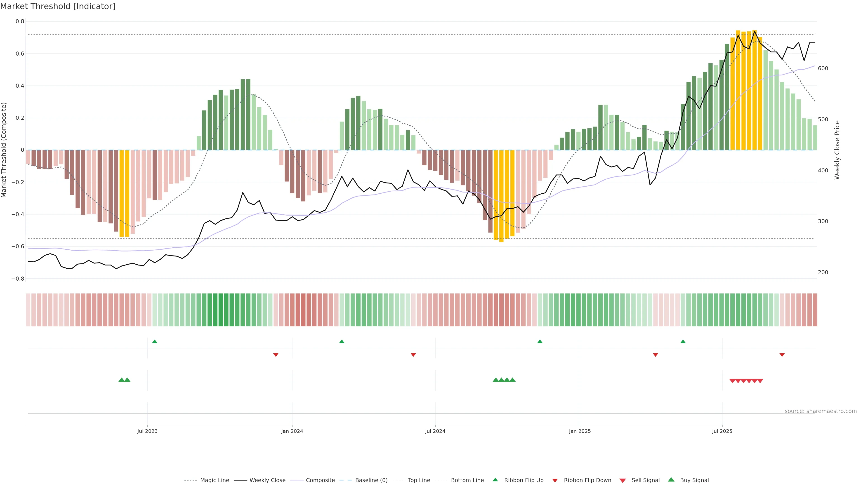
Task: Click the Sell Signal legend triangle
Action: [x=623, y=480]
